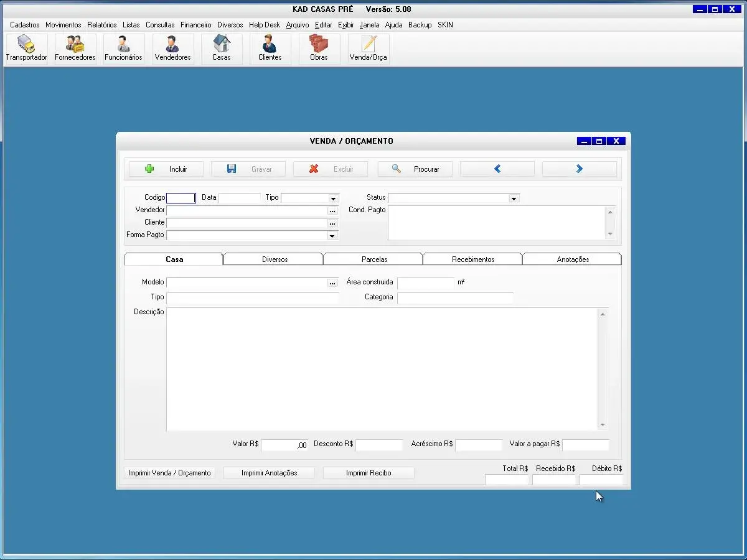Click the Funcionários toolbar icon
The height and width of the screenshot is (560, 747).
pyautogui.click(x=123, y=49)
